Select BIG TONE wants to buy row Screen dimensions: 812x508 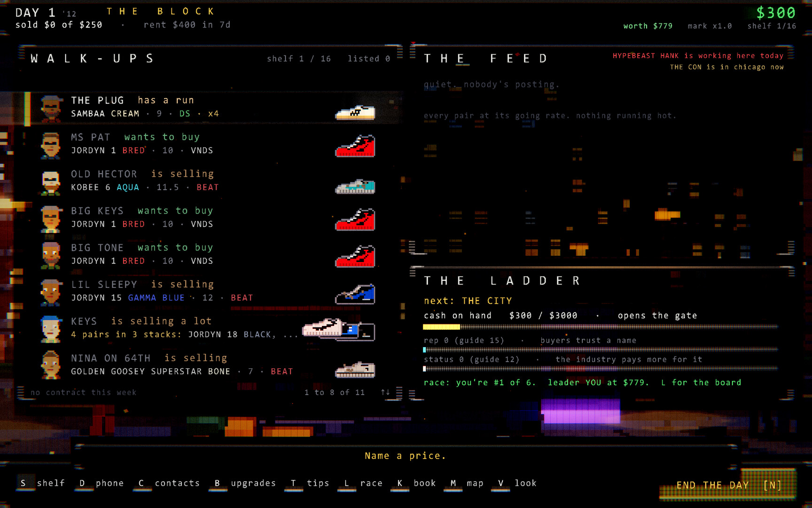[214, 255]
